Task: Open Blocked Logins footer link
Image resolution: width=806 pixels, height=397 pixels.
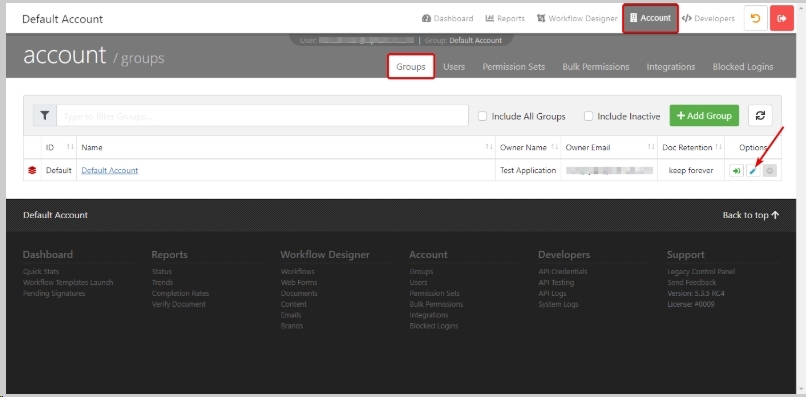Action: click(434, 326)
